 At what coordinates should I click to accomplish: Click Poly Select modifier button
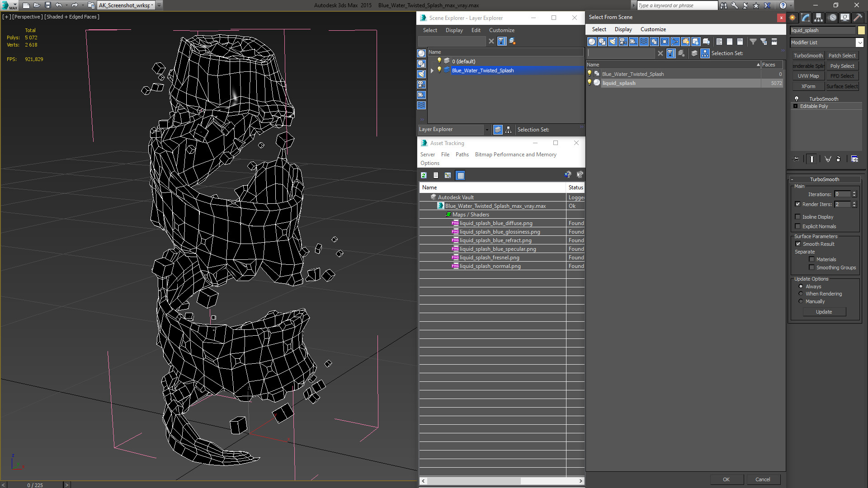pyautogui.click(x=842, y=66)
